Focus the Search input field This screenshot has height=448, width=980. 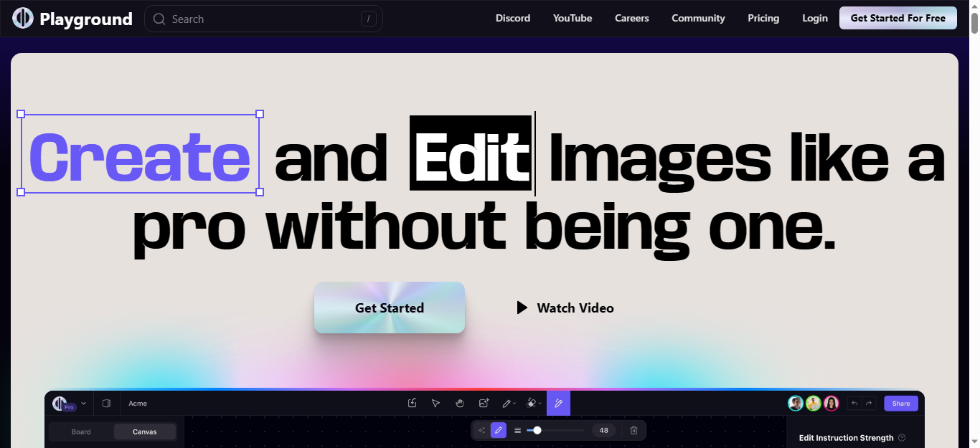pyautogui.click(x=263, y=19)
